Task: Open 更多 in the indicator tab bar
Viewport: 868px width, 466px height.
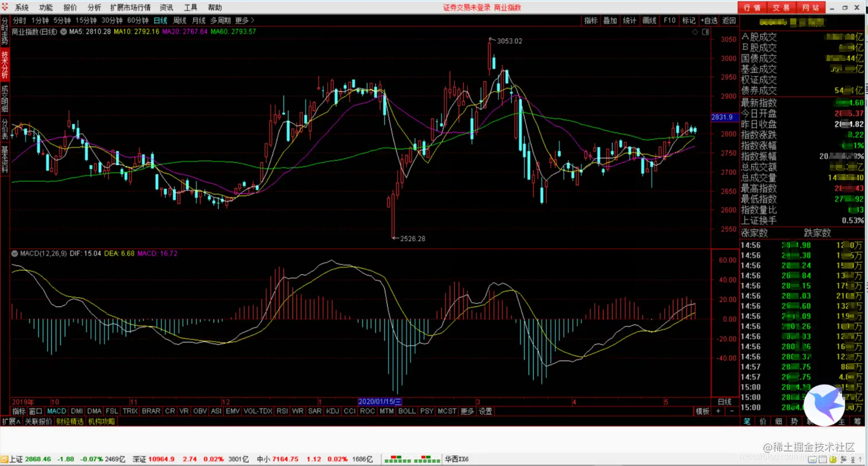Action: point(468,411)
